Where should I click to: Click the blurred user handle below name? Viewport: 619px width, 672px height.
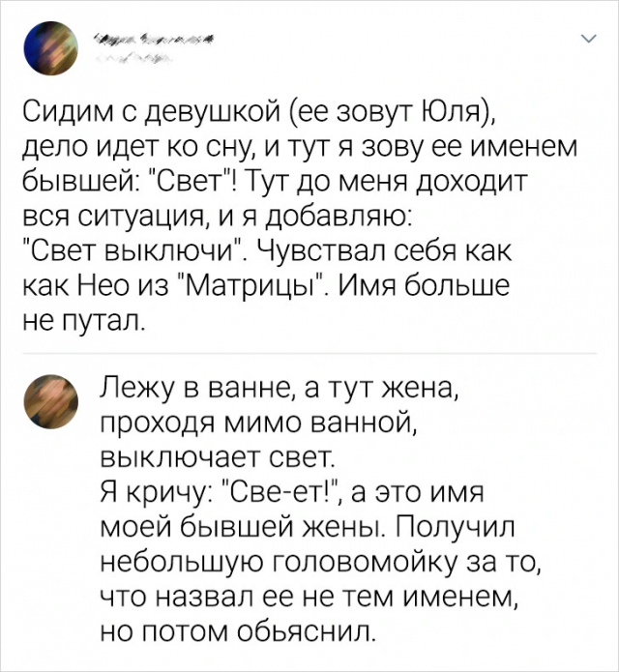coord(139,58)
